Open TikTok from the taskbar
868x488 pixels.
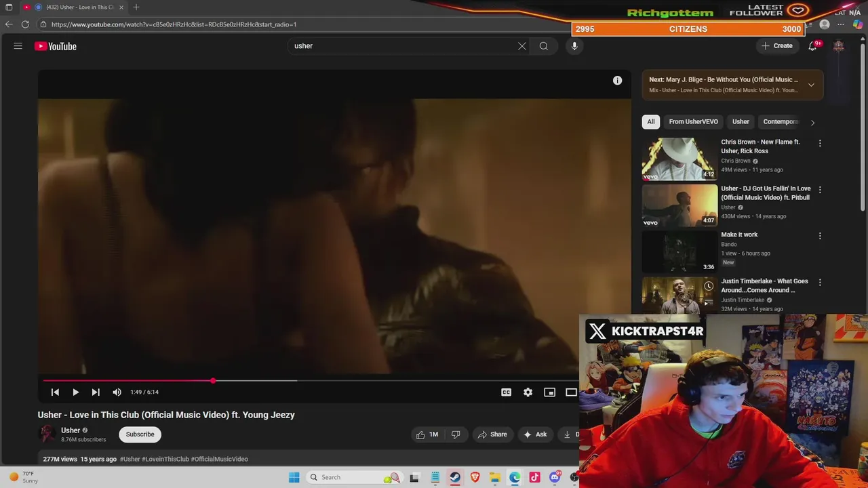click(534, 477)
